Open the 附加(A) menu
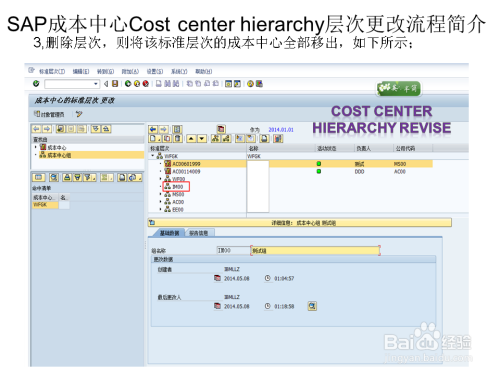 [x=130, y=71]
